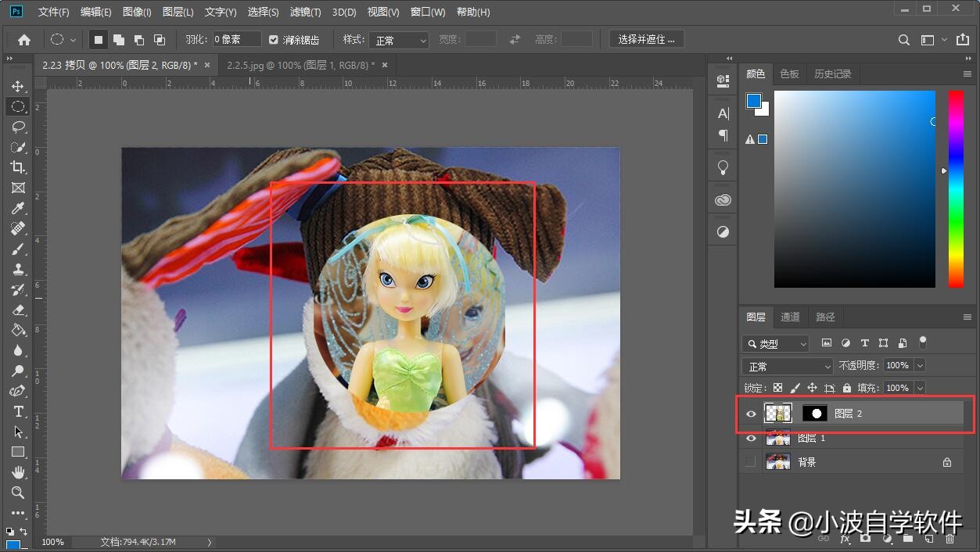Create new layer icon in Layers panel

[929, 539]
